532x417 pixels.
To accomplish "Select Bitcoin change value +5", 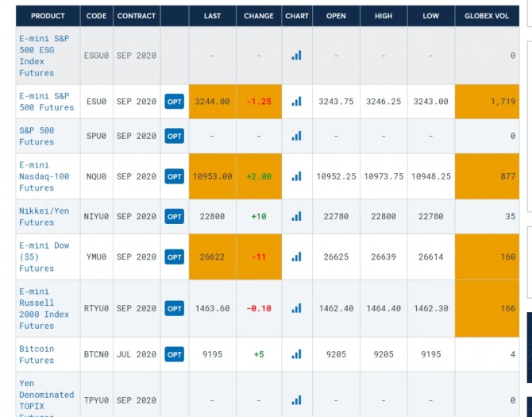I will [259, 354].
